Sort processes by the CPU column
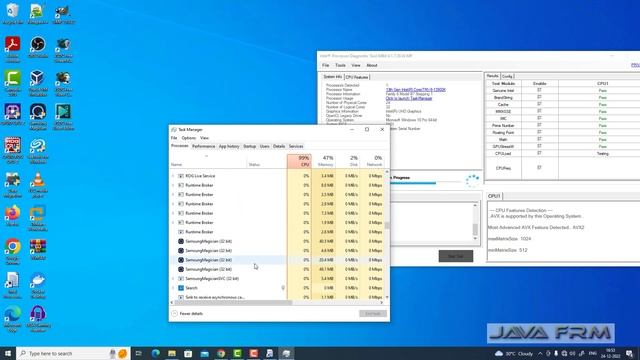 (x=299, y=161)
